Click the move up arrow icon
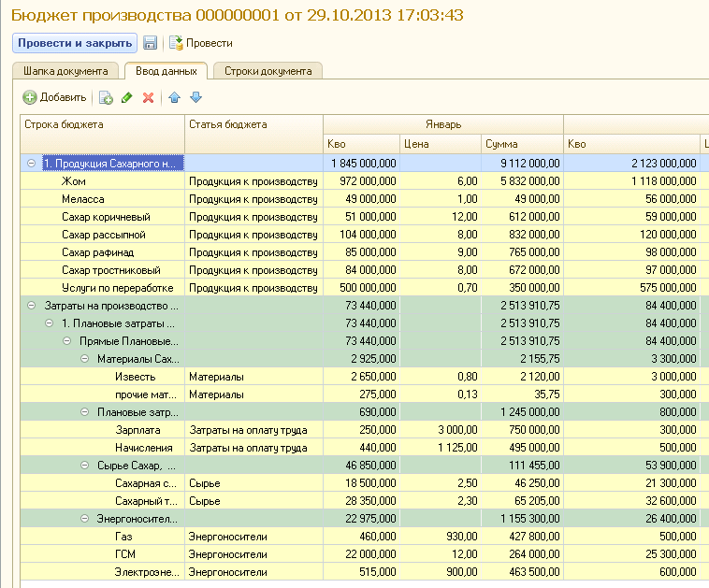 (174, 97)
